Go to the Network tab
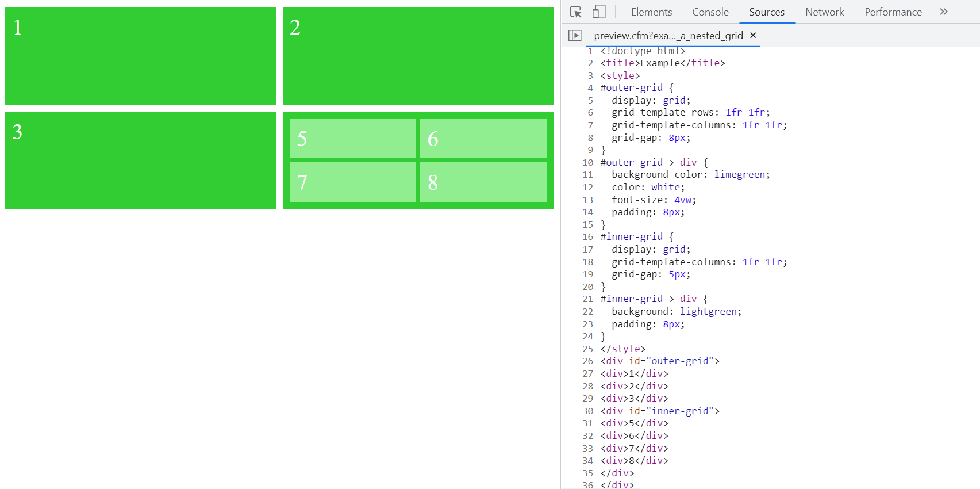The image size is (980, 489). click(824, 12)
